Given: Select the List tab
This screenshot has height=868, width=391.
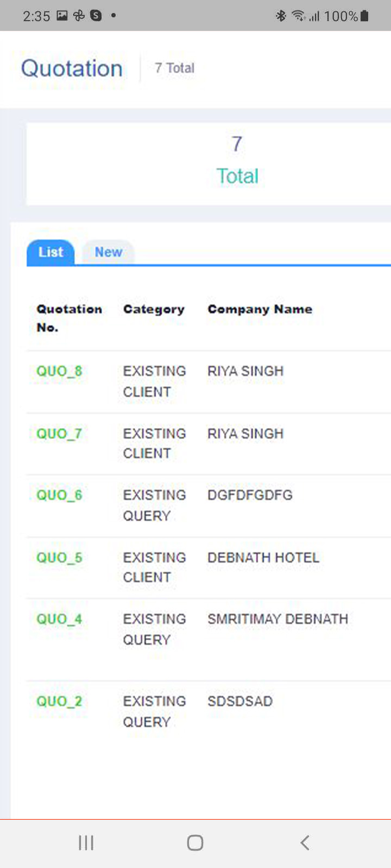Looking at the screenshot, I should 51,252.
